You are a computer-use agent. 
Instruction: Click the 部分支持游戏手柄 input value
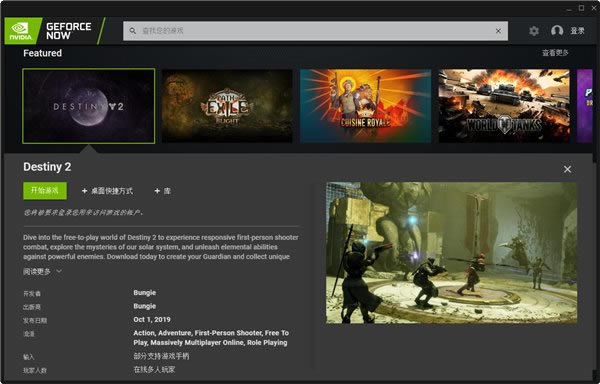(x=161, y=356)
